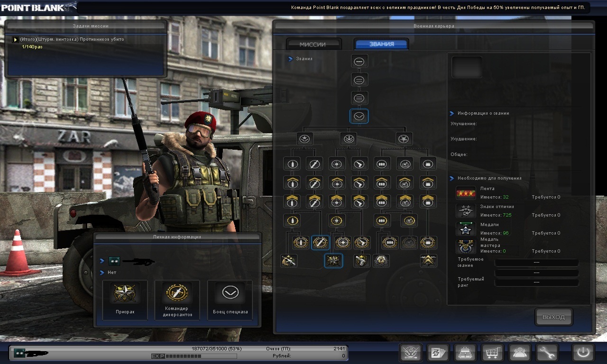The image size is (607, 364).
Task: Select the Призрак title slot
Action: coord(125,300)
